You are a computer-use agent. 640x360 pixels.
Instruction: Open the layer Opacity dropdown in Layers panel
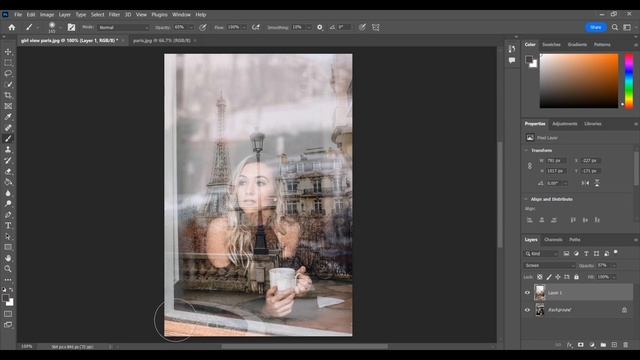(613, 265)
